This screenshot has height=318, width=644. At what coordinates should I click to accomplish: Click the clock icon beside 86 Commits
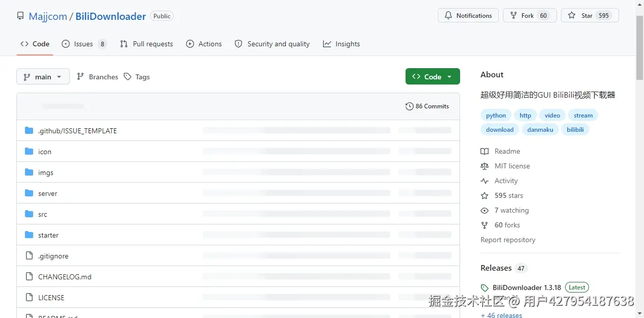click(409, 106)
